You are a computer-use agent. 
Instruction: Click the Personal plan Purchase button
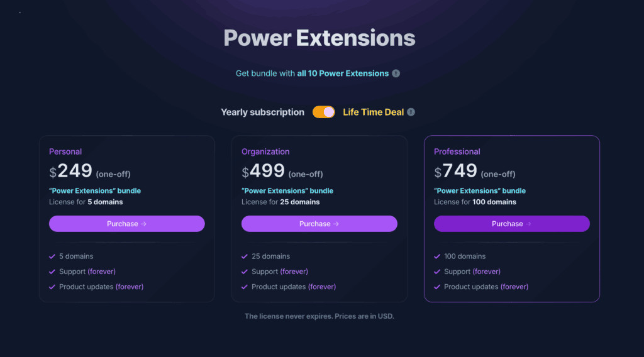coord(127,224)
